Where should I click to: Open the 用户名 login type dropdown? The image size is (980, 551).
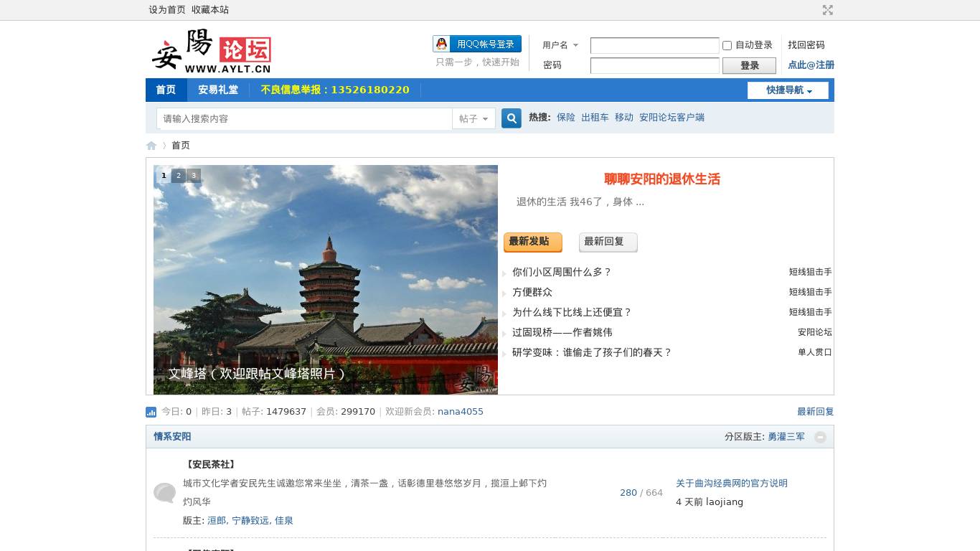[560, 45]
